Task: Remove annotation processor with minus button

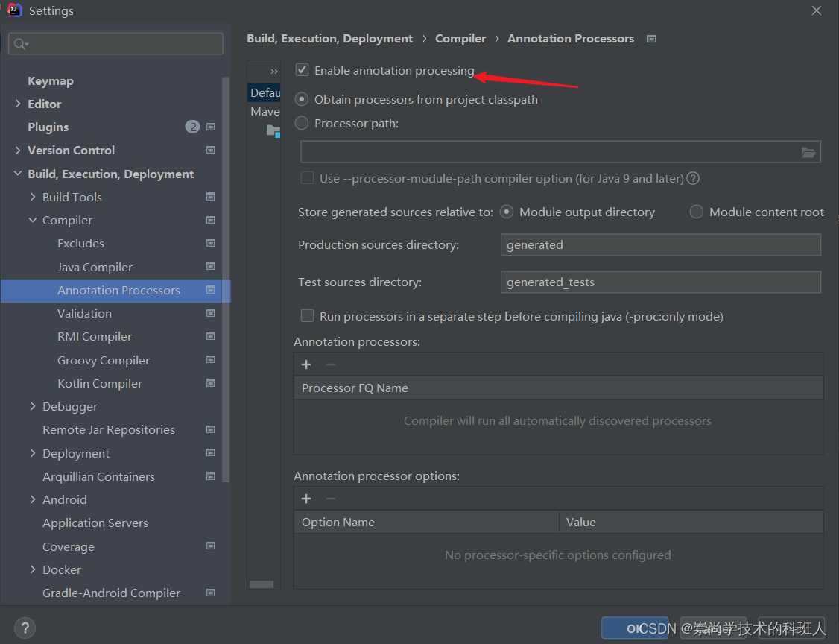Action: [x=331, y=364]
